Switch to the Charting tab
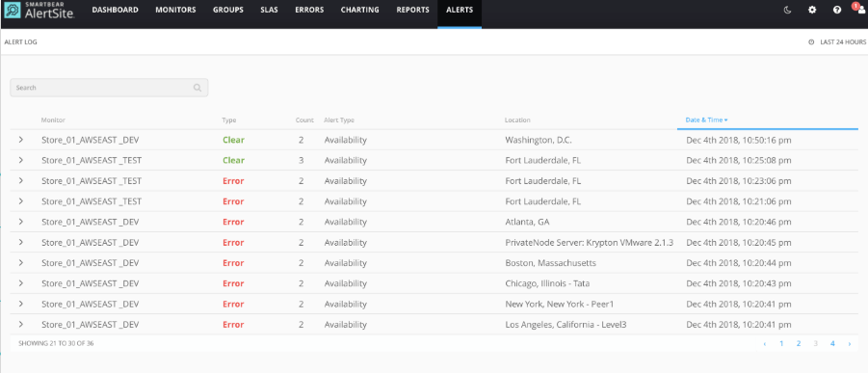The image size is (868, 373). tap(360, 10)
